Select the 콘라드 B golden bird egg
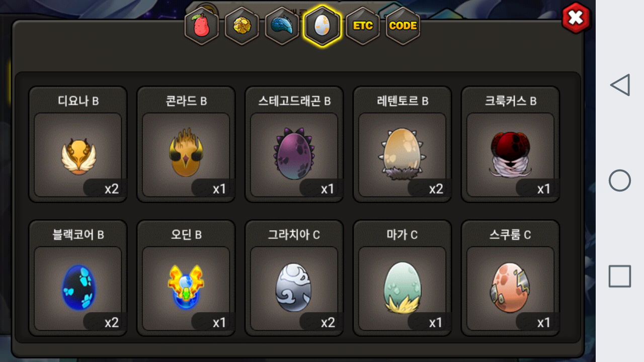Image resolution: width=644 pixels, height=362 pixels. [x=186, y=144]
